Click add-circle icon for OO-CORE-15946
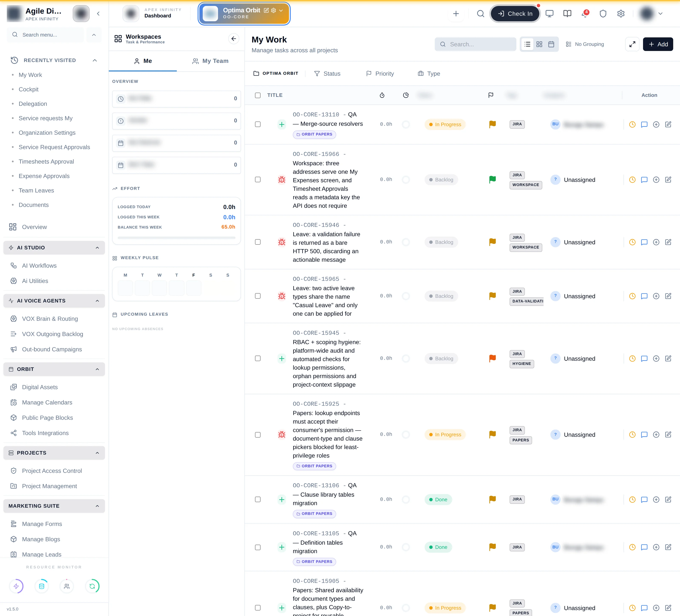680x616 pixels. (x=656, y=242)
